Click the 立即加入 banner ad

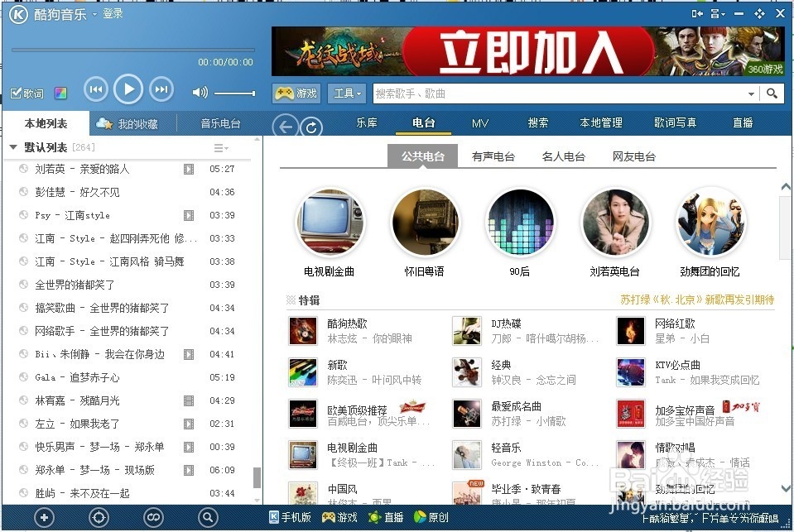527,51
